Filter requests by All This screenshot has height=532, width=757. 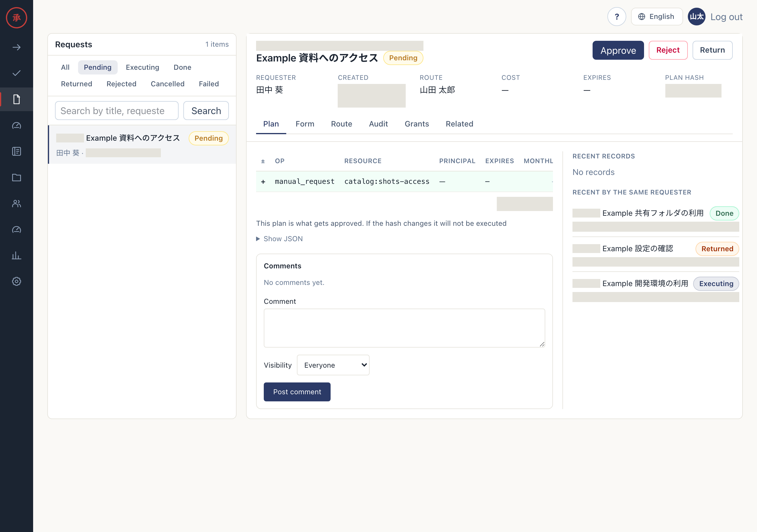click(65, 67)
